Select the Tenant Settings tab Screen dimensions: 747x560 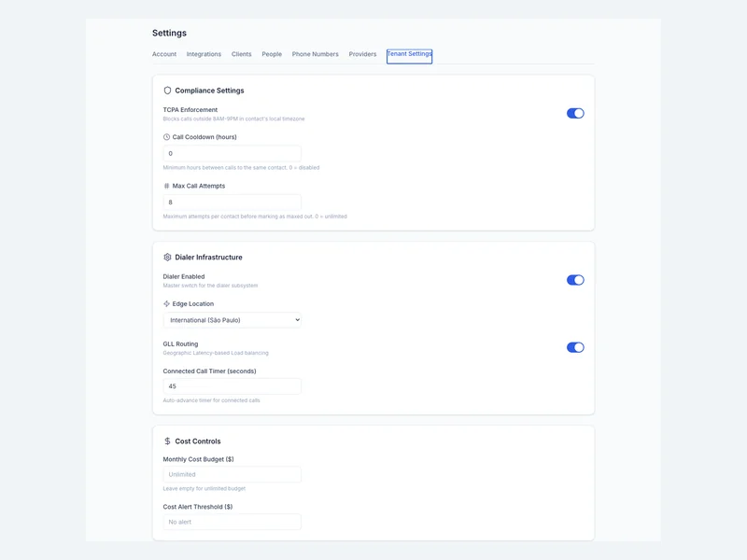(409, 56)
